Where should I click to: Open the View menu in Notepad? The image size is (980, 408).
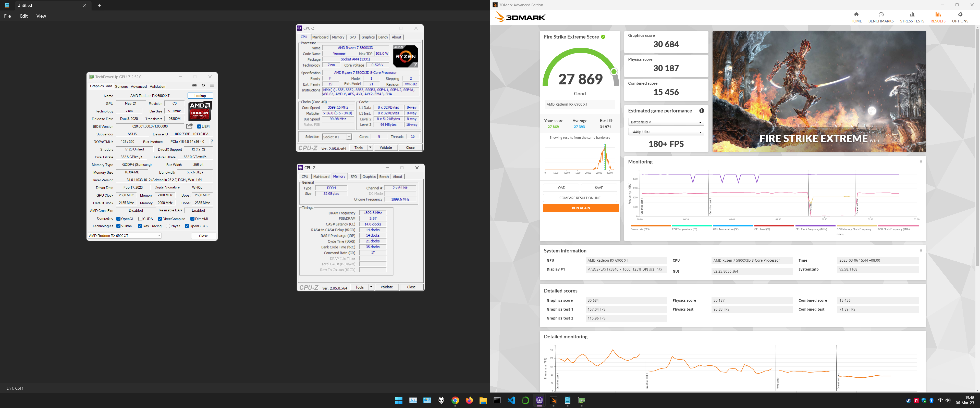coord(41,16)
